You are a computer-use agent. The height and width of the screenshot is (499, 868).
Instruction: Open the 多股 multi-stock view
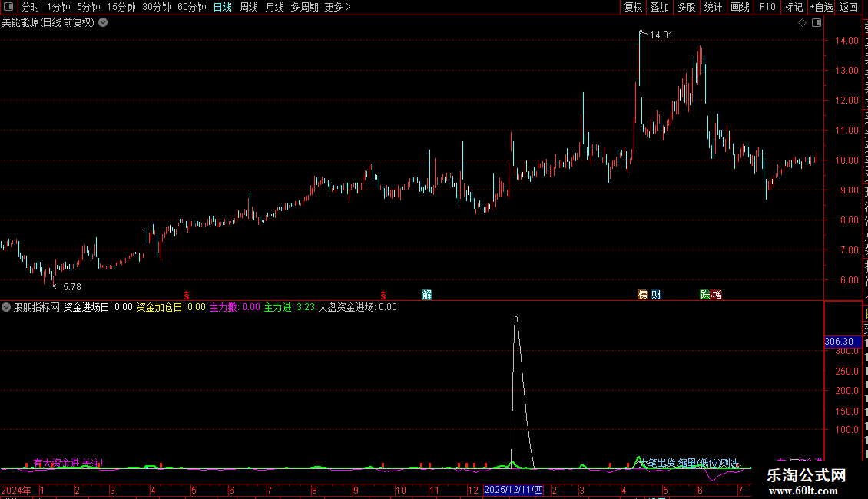[x=686, y=7]
